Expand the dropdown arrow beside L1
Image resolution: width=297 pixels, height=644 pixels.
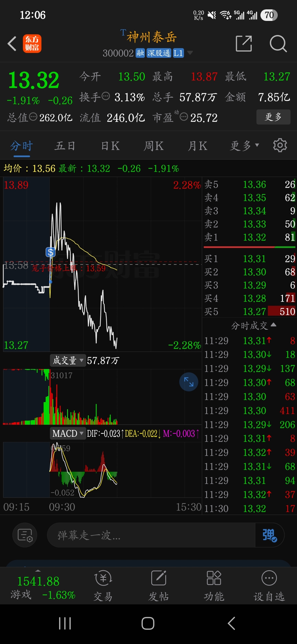(x=190, y=53)
